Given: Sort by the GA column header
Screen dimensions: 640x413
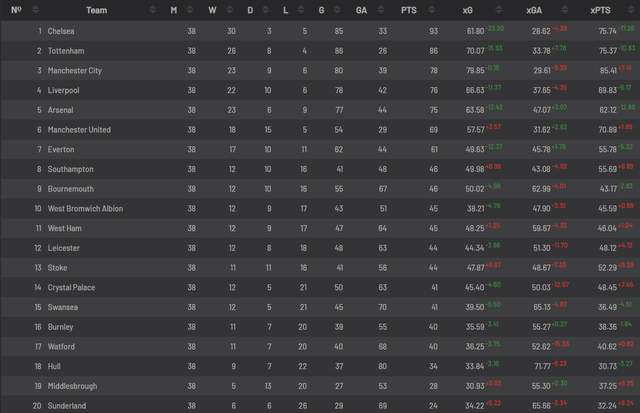Looking at the screenshot, I should click(361, 10).
